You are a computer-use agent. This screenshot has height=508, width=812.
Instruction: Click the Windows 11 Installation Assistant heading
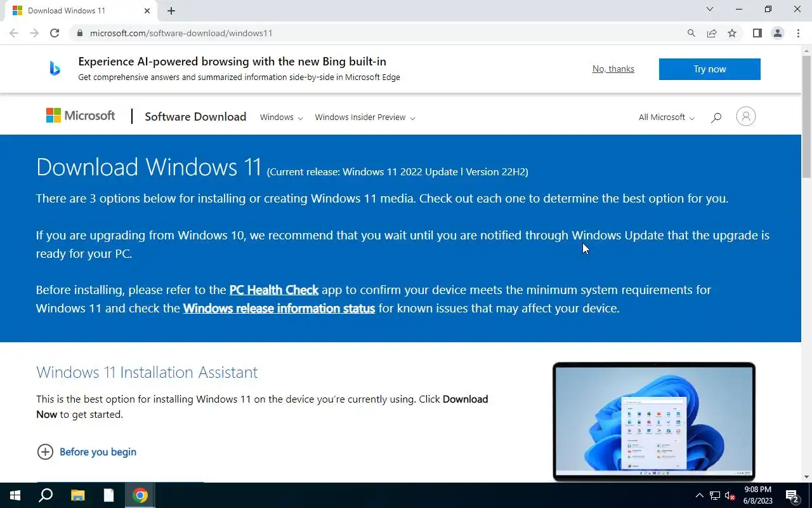(147, 372)
